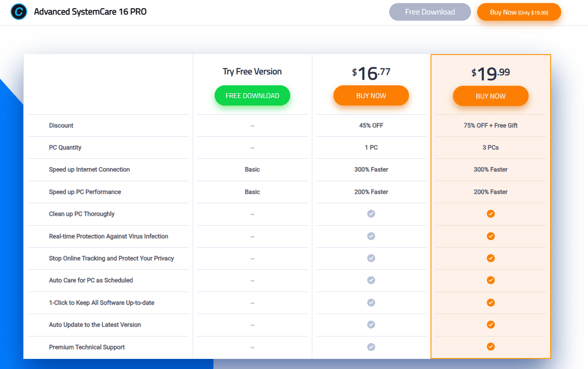Click the Speed up Internet Connection label
Image resolution: width=588 pixels, height=369 pixels.
point(89,169)
